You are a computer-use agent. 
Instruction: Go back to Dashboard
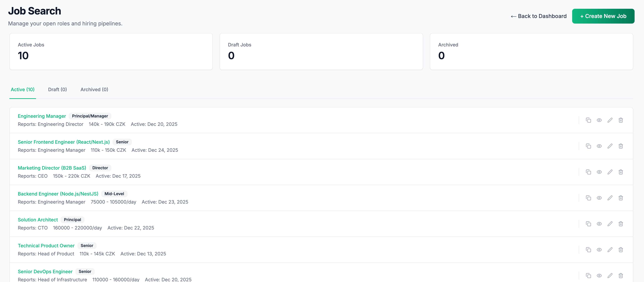point(539,16)
